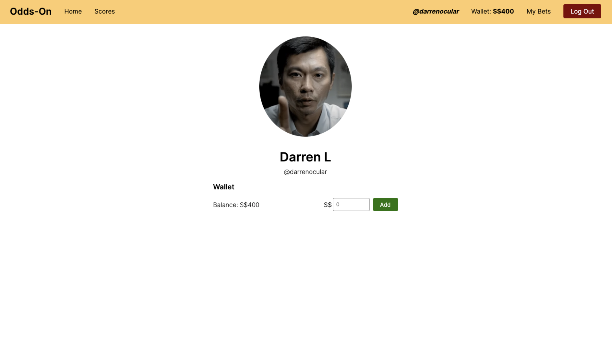The image size is (612, 364).
Task: Open @darrenocular profile link in navbar
Action: coord(436,12)
